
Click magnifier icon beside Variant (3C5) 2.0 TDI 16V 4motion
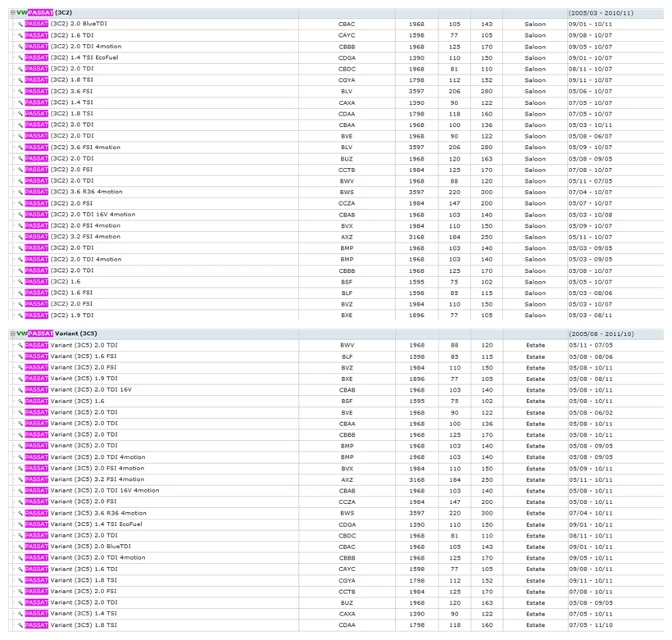pyautogui.click(x=20, y=490)
